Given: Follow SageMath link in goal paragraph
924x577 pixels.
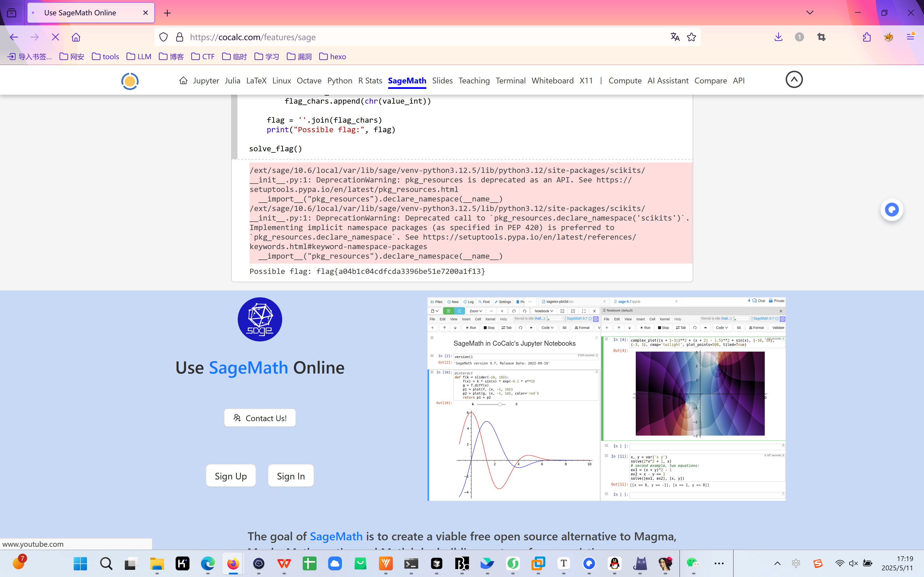Looking at the screenshot, I should (x=336, y=536).
